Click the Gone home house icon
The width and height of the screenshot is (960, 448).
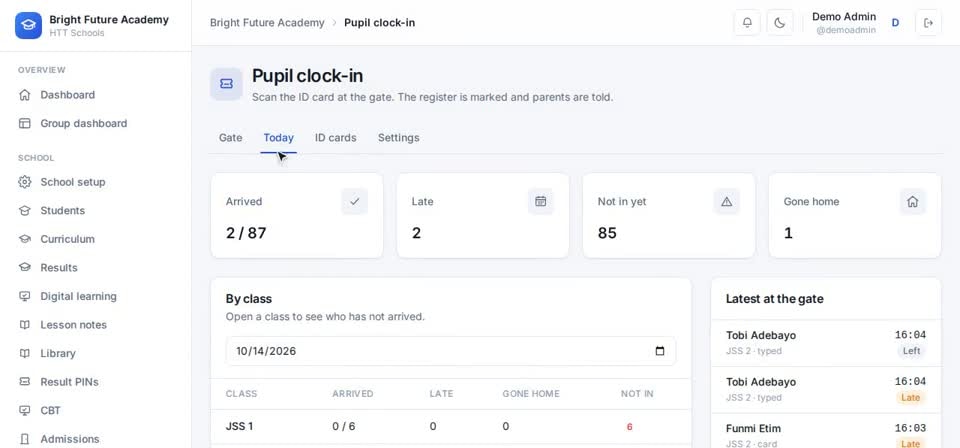(x=912, y=201)
